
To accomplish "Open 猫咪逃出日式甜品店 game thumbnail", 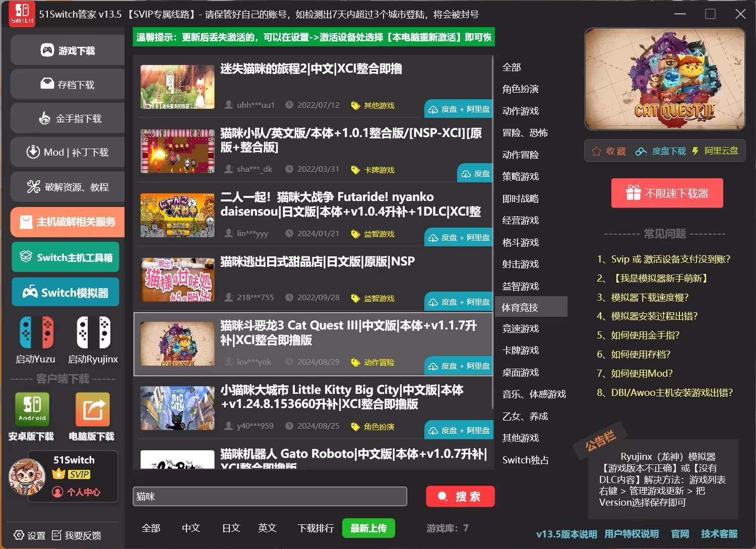I will pos(177,280).
